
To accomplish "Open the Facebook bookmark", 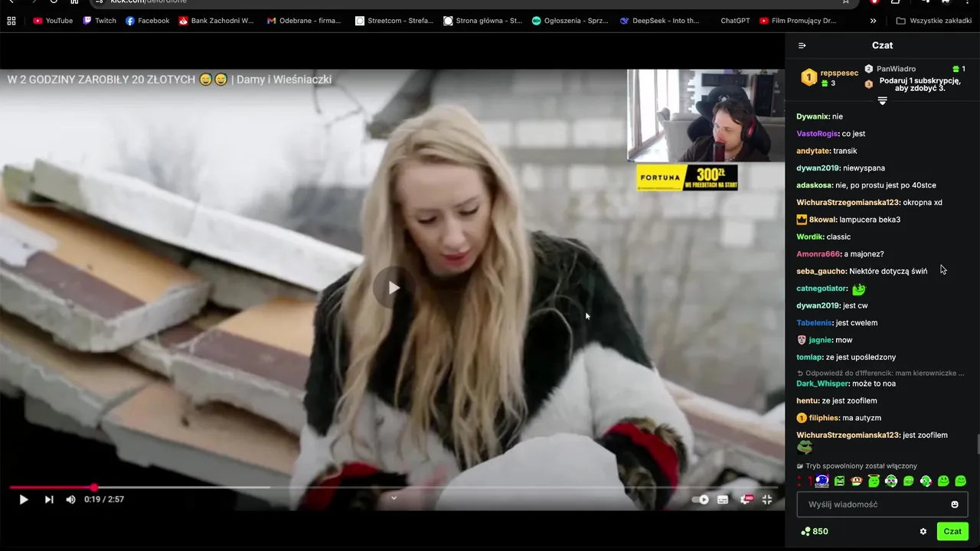I will pos(147,21).
